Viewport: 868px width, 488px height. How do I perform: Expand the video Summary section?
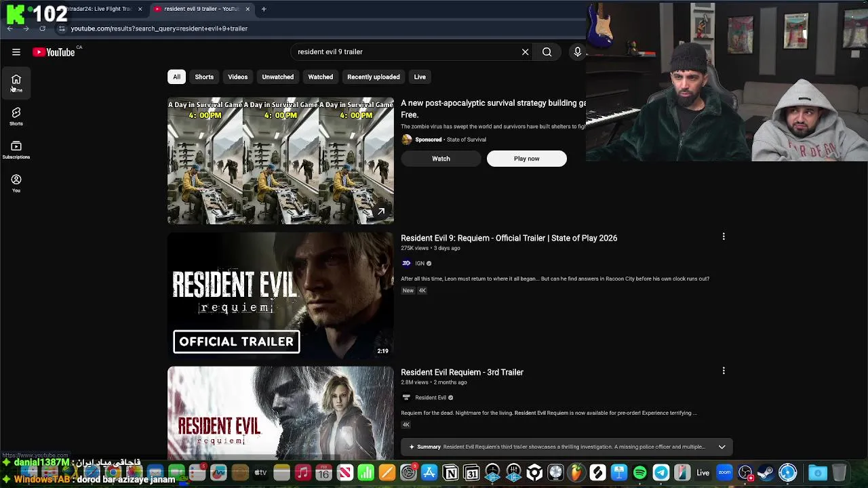[722, 447]
